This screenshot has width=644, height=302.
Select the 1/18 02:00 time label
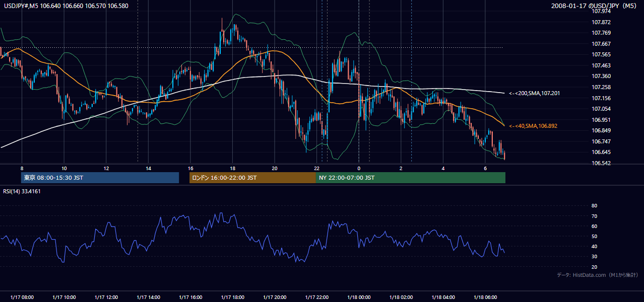(x=401, y=297)
